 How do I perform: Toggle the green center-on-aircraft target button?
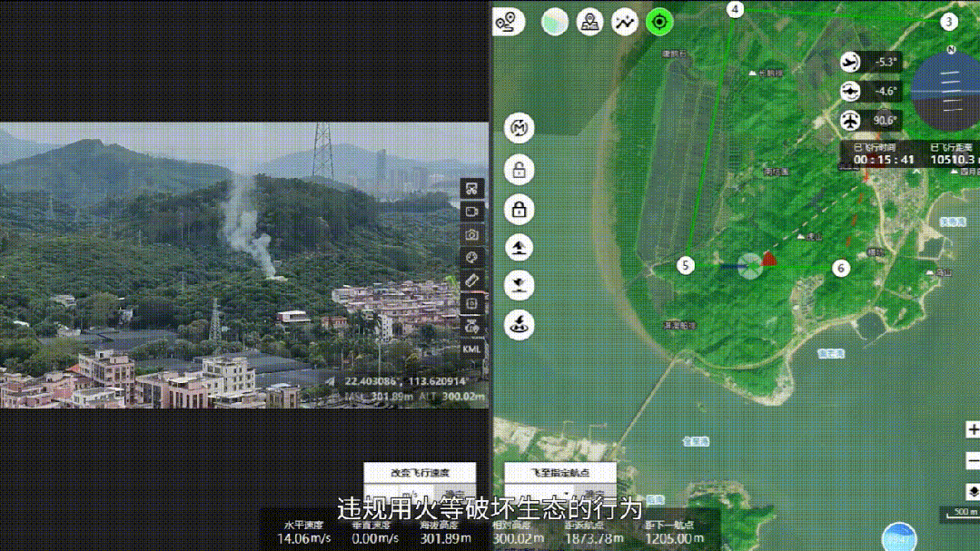[x=659, y=22]
